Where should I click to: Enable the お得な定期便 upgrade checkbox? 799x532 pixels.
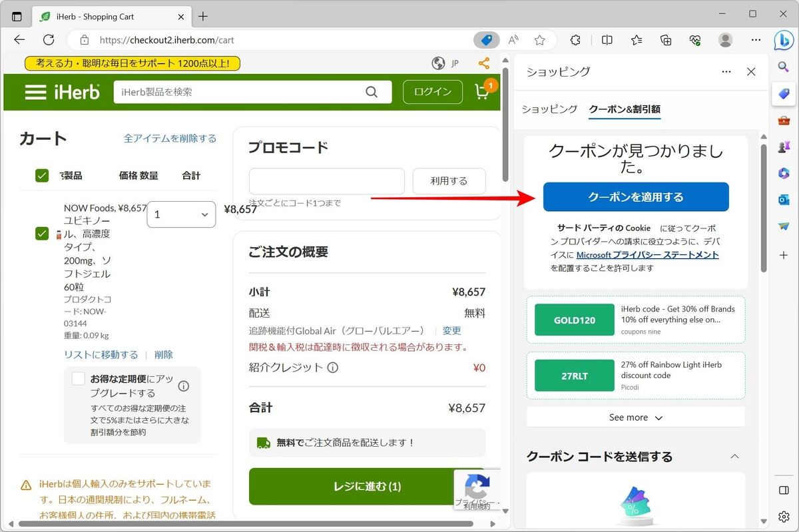point(79,379)
